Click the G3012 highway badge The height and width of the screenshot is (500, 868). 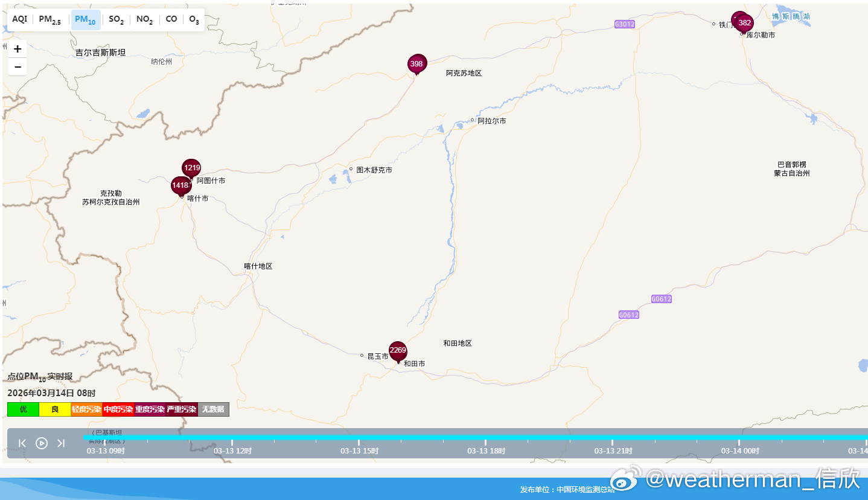(625, 24)
